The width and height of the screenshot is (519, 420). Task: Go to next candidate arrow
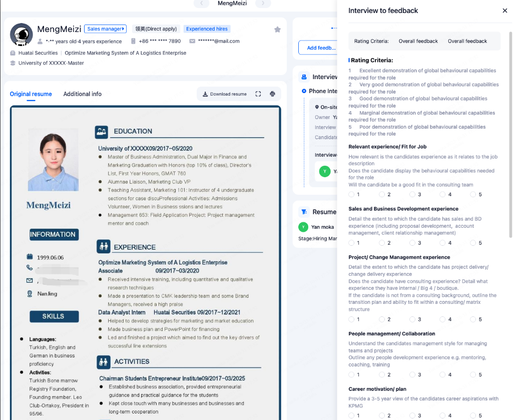(263, 4)
